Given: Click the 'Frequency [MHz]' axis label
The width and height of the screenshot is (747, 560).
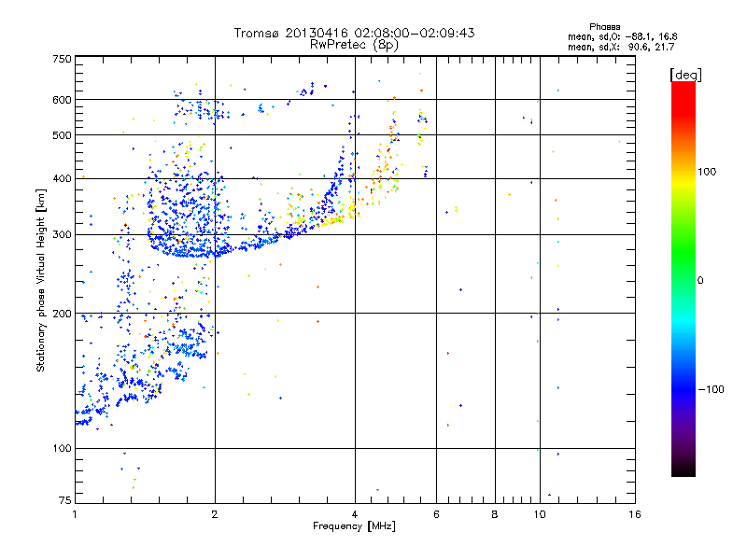Looking at the screenshot, I should click(354, 526).
